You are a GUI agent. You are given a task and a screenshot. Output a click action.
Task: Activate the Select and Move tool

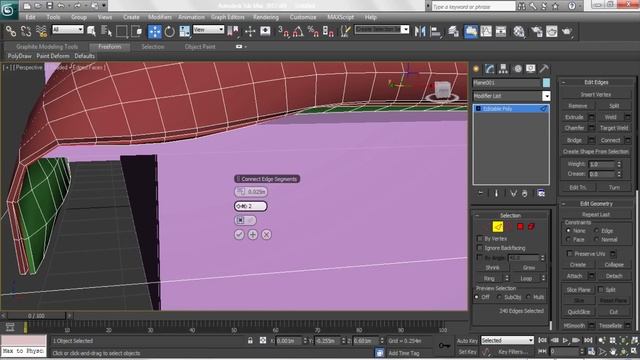coord(155,31)
